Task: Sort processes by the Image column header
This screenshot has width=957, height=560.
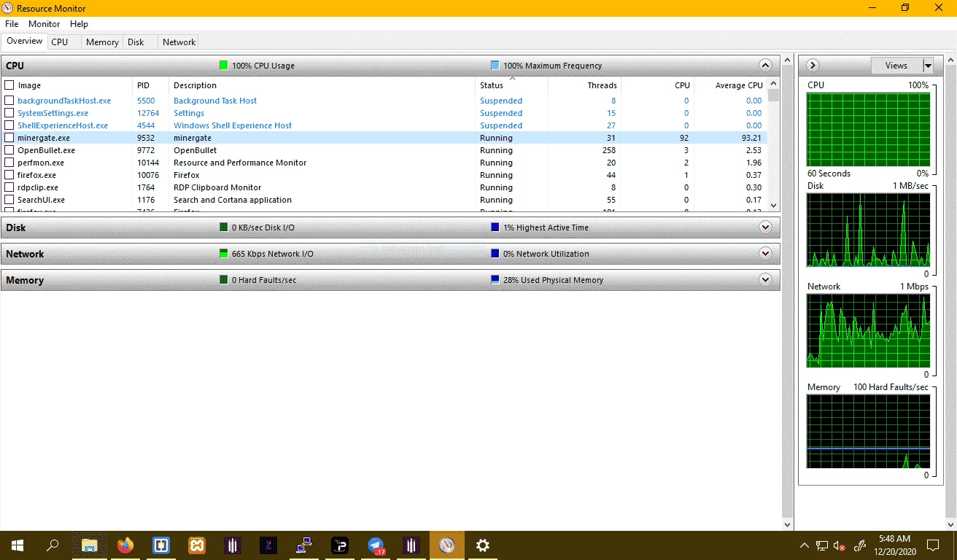Action: tap(30, 85)
